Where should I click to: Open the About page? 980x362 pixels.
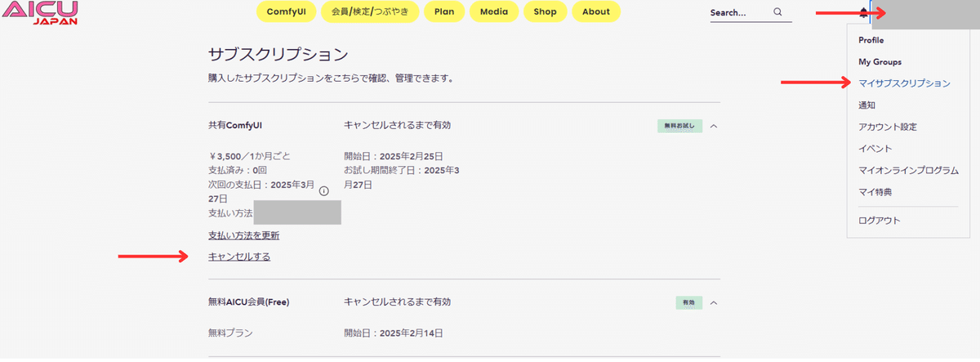click(596, 12)
